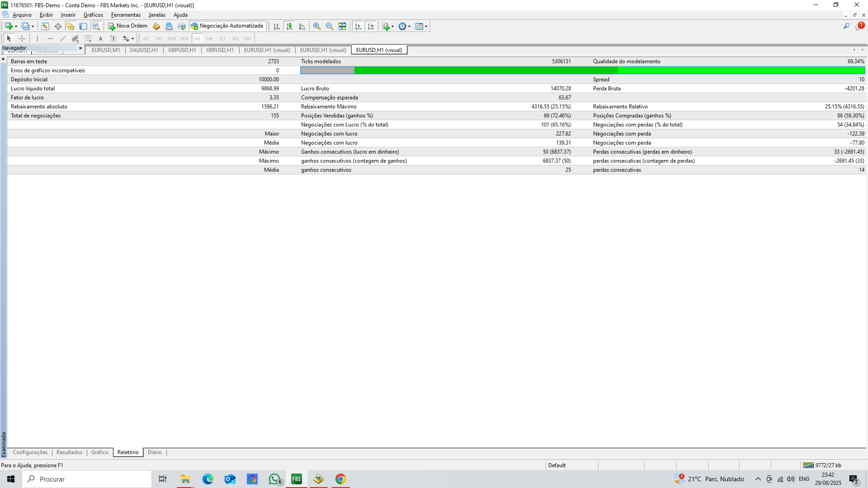Select the equidistant channel tool
The image size is (868, 488).
tap(75, 38)
